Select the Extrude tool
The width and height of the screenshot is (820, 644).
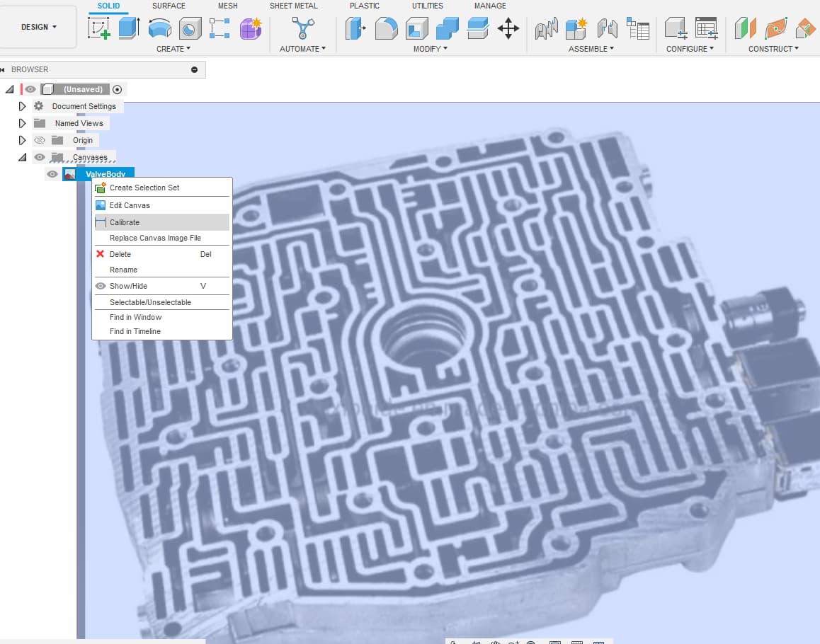click(129, 28)
